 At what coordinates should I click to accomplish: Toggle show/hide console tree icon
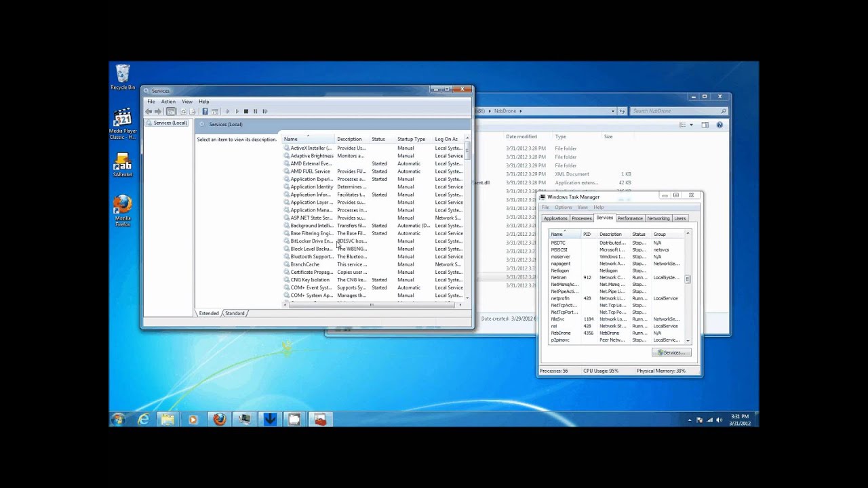tap(170, 111)
